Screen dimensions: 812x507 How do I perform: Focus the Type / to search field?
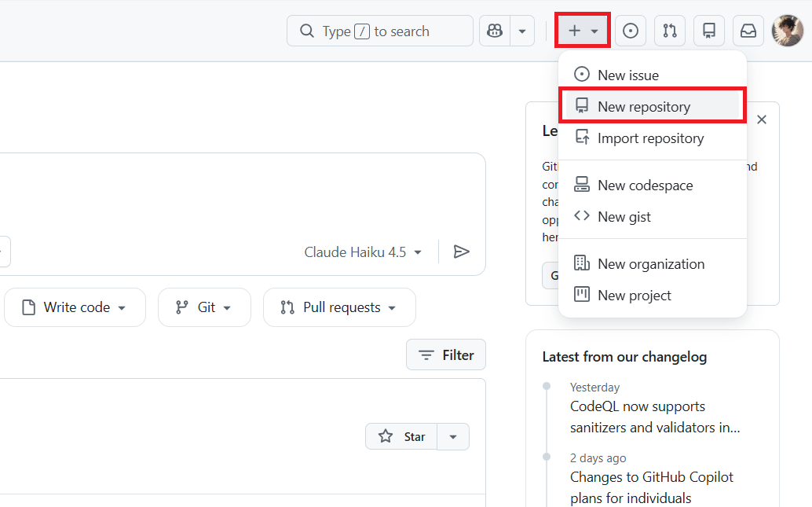[379, 31]
